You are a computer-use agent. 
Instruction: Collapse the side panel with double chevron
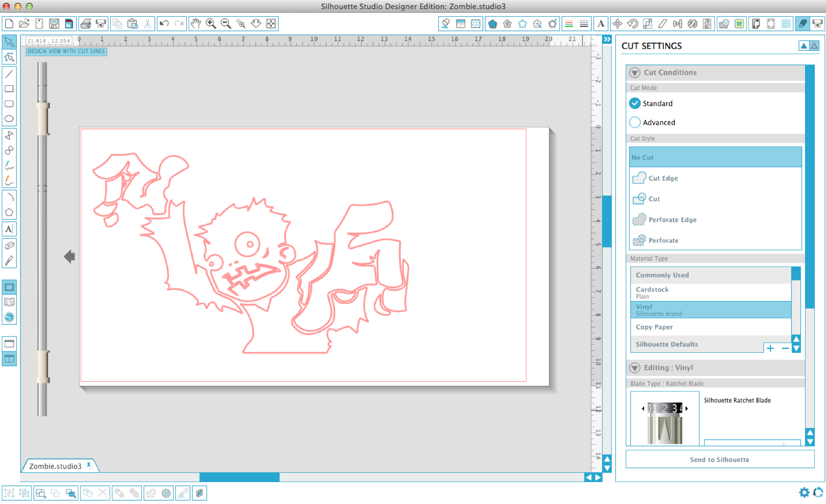click(x=607, y=40)
